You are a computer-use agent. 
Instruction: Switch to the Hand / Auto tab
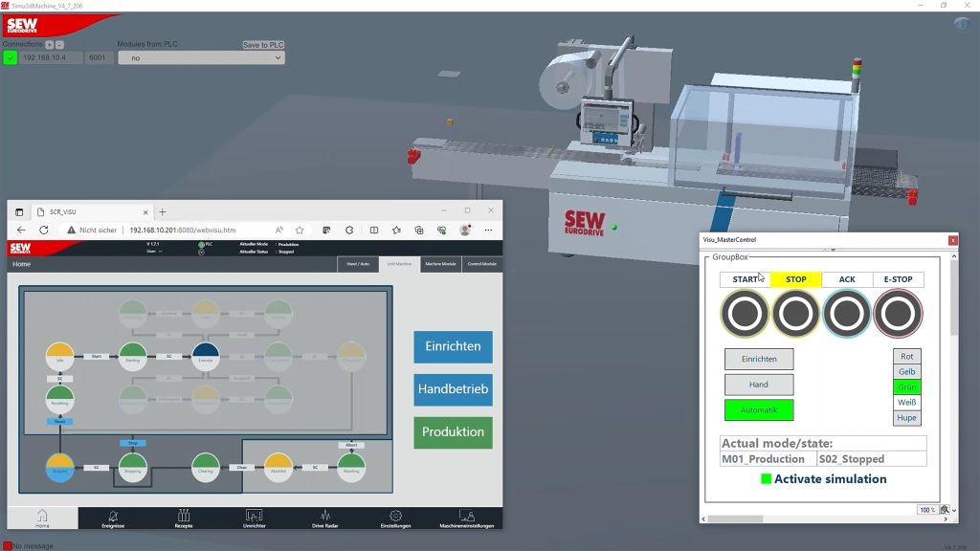point(358,264)
